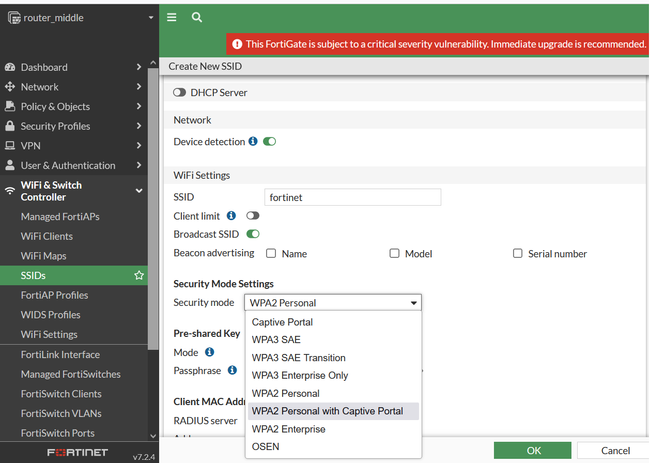Check the Model beacon advertising checkbox
Screen dimensions: 650x463
(394, 254)
